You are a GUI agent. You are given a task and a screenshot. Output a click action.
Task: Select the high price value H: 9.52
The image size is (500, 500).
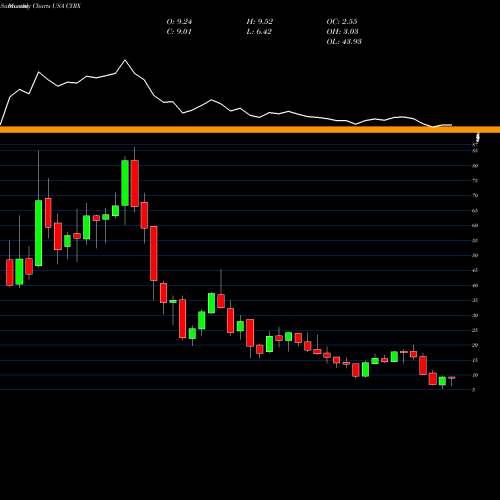tap(260, 22)
